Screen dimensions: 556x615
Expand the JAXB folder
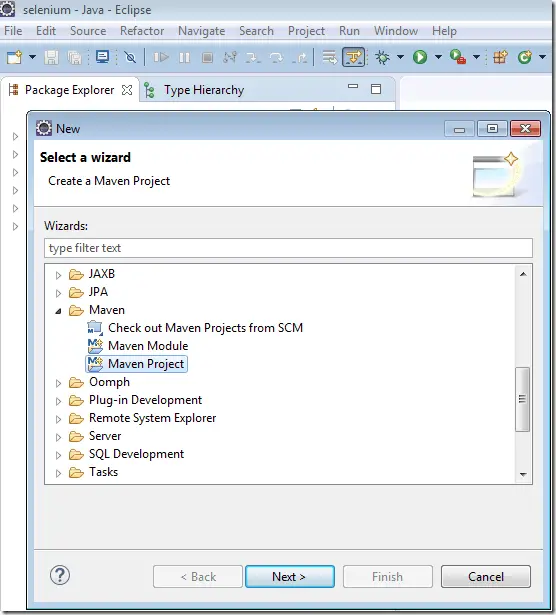(x=58, y=275)
